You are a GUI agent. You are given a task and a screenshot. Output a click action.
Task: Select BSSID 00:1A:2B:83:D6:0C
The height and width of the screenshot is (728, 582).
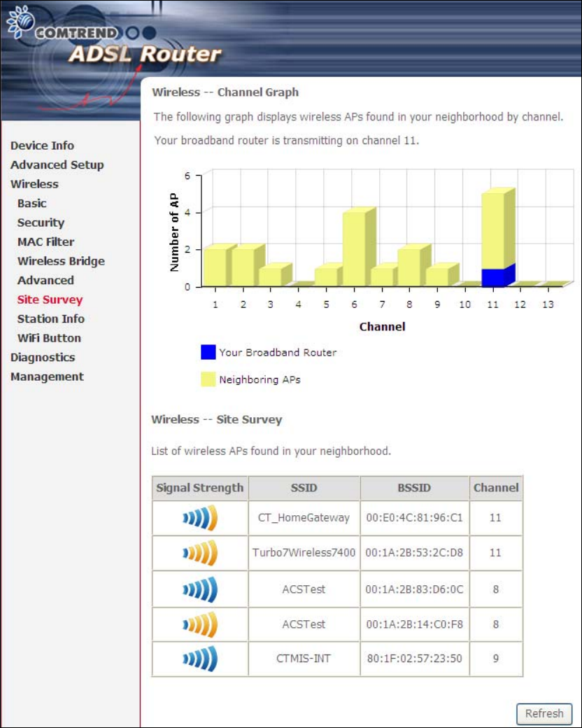tap(414, 589)
